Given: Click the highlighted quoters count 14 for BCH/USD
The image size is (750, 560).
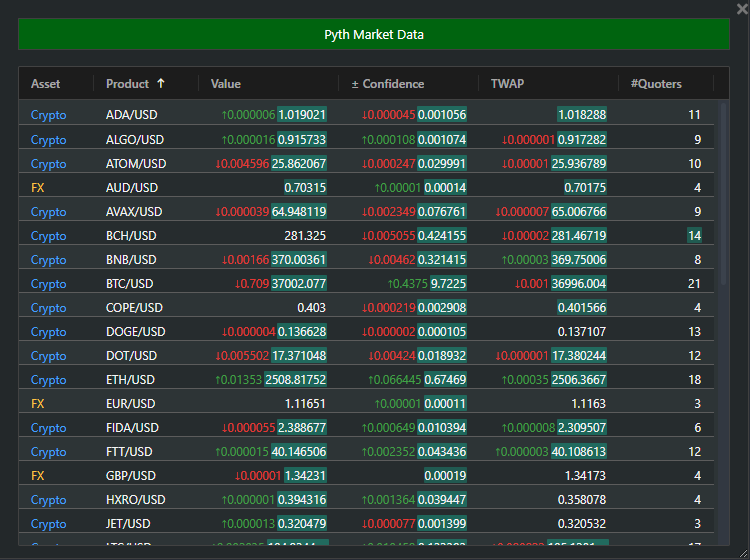Looking at the screenshot, I should point(695,235).
